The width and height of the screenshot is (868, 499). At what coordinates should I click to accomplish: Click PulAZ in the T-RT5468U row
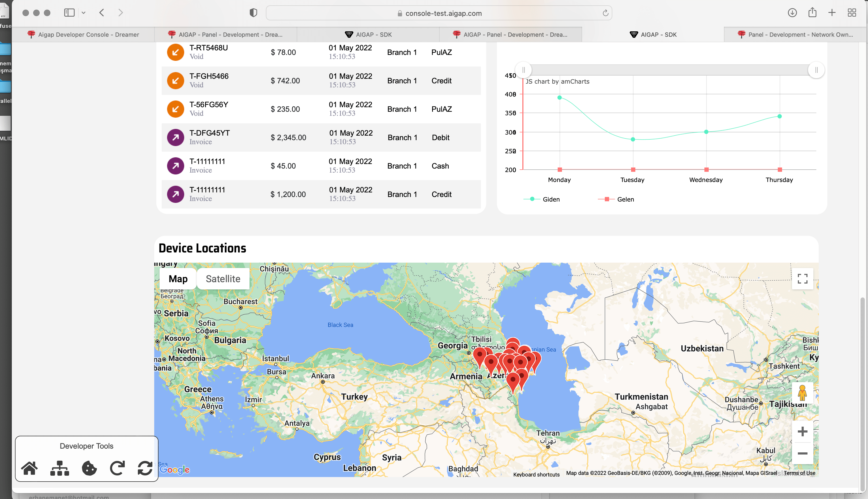441,52
